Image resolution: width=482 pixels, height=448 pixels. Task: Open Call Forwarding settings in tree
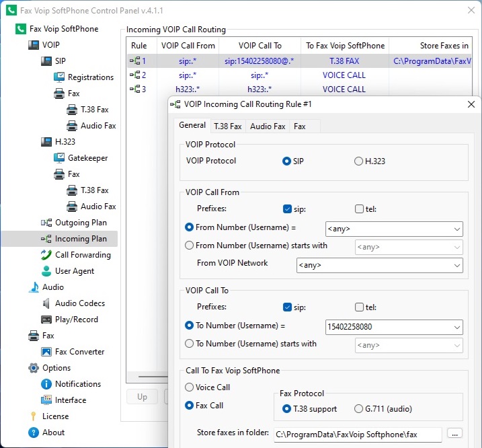tap(83, 255)
